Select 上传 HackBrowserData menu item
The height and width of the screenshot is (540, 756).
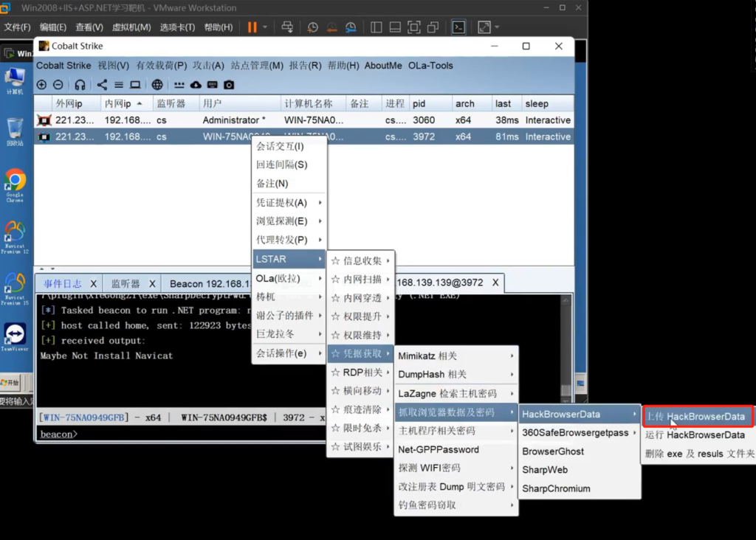(698, 416)
